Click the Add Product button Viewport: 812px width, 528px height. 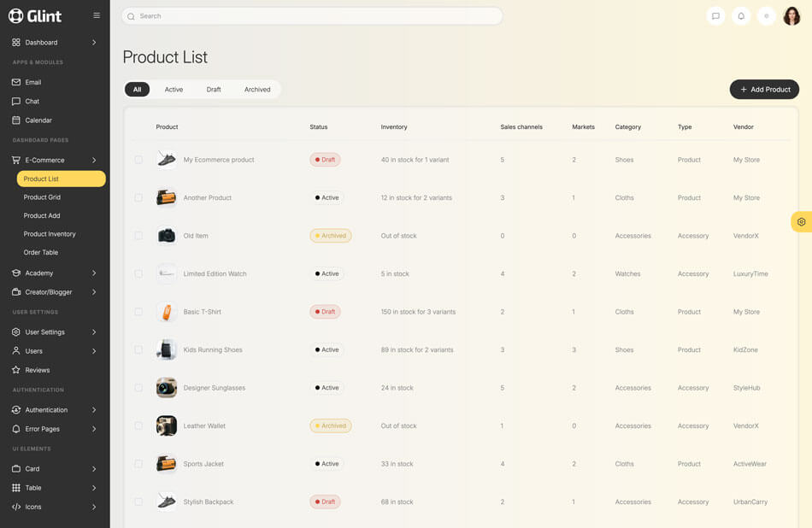point(764,90)
